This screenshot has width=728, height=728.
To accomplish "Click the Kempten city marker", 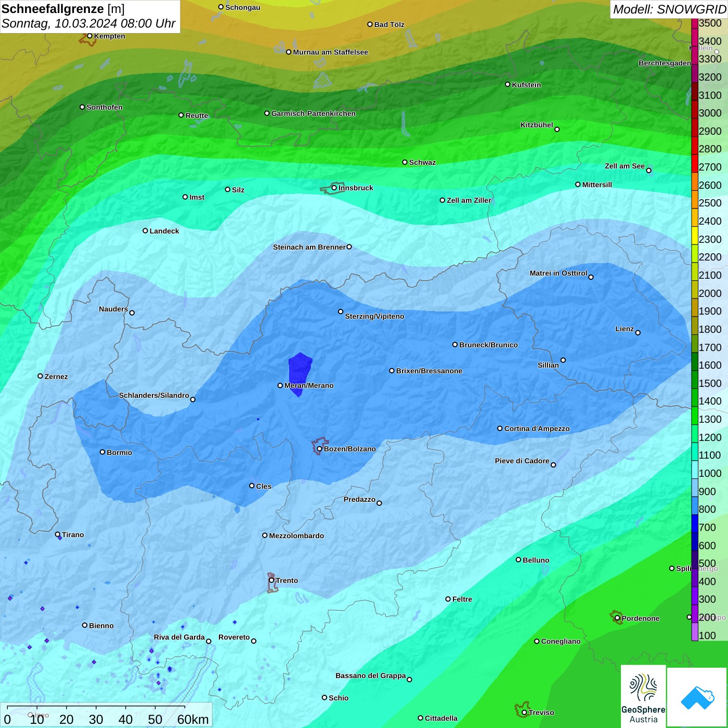I will click(89, 36).
